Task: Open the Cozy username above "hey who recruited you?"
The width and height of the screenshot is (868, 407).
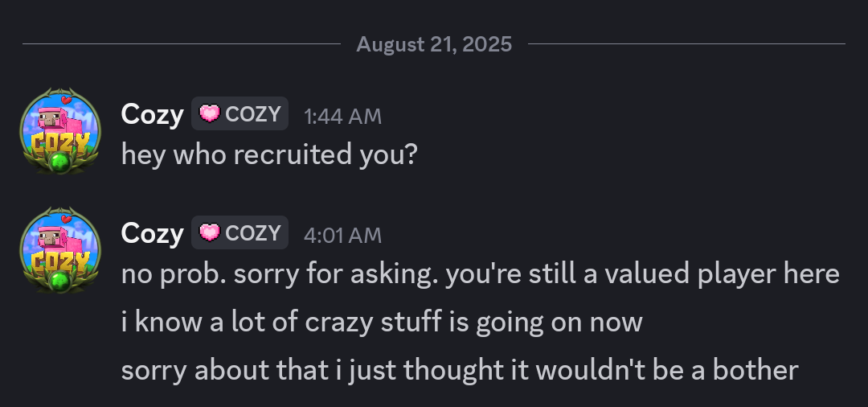Action: click(x=152, y=115)
